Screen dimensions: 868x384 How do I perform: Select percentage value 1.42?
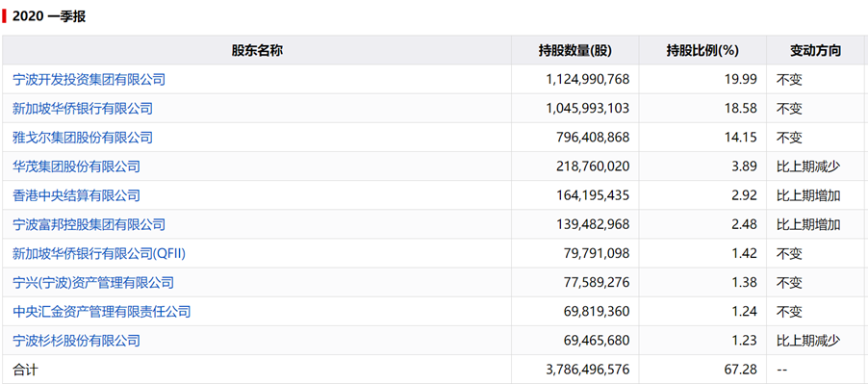point(746,253)
